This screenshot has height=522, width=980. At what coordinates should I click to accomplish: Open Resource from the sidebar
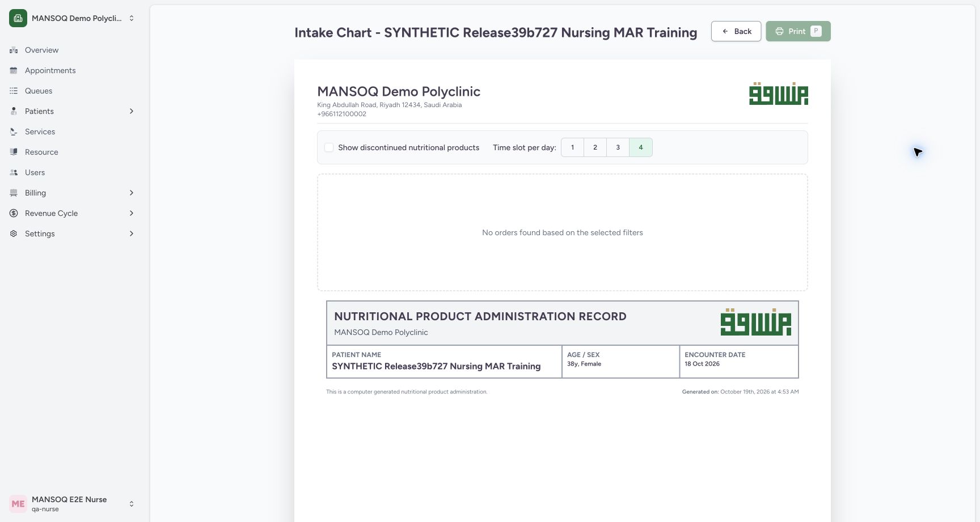tap(73, 152)
